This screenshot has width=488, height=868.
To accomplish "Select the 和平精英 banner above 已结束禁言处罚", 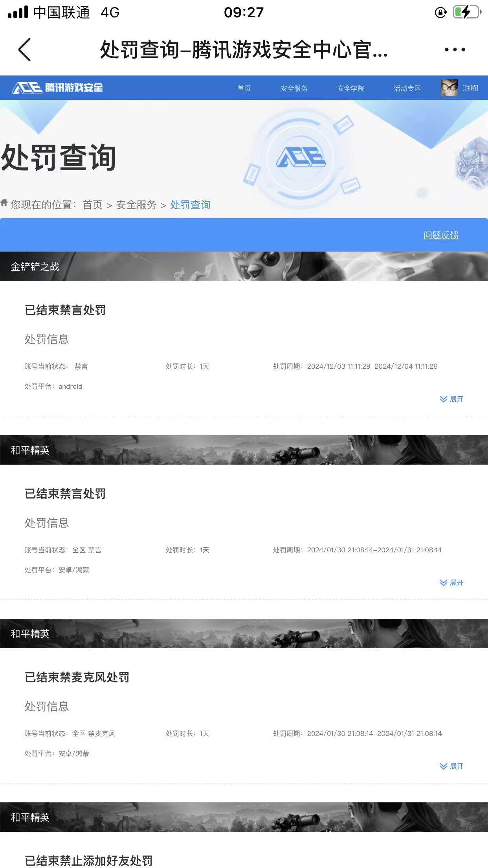I will (x=244, y=450).
